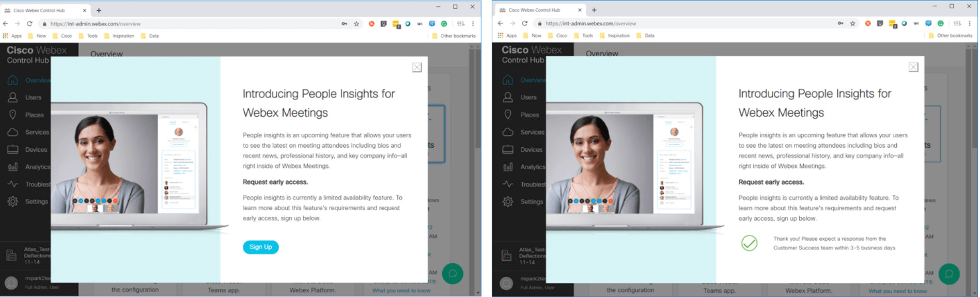Viewport: 980px width, 297px height.
Task: Click Sign Up button in People Insights dialog
Action: [x=260, y=247]
